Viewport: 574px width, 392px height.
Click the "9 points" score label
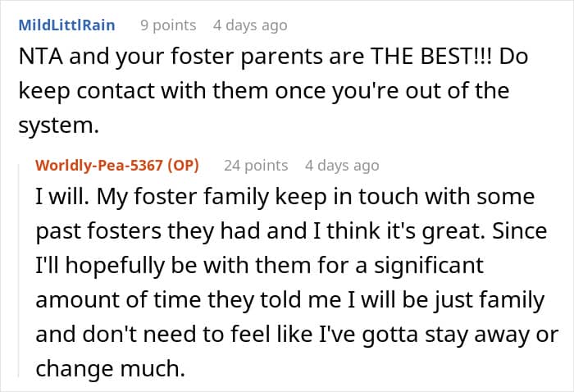click(x=167, y=25)
